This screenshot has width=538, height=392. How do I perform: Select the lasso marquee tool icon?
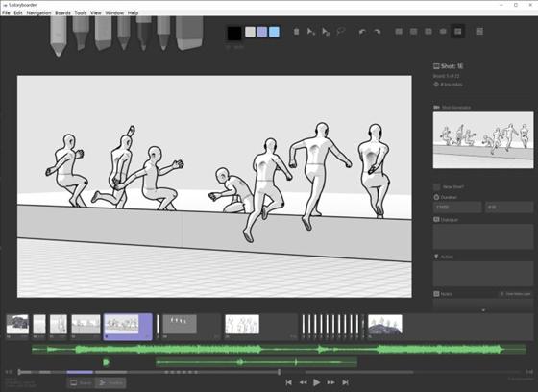click(340, 32)
